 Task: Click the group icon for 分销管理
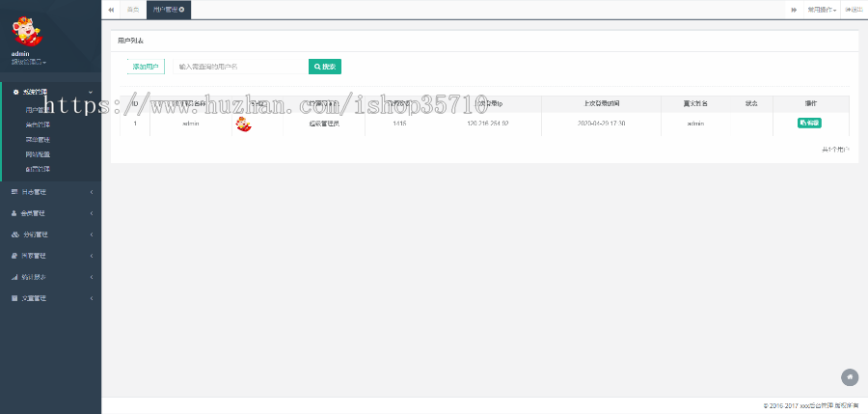[x=15, y=235]
